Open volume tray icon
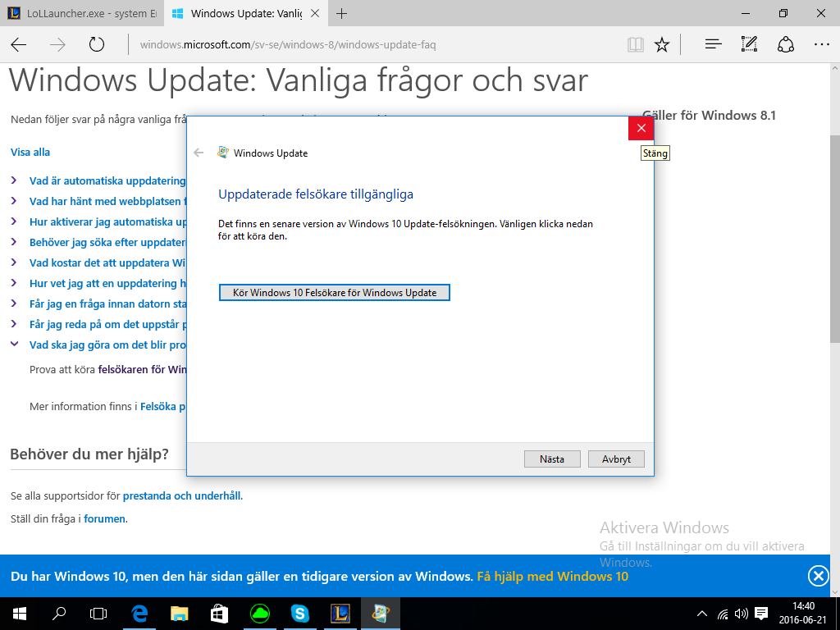Image resolution: width=840 pixels, height=630 pixels. [742, 614]
